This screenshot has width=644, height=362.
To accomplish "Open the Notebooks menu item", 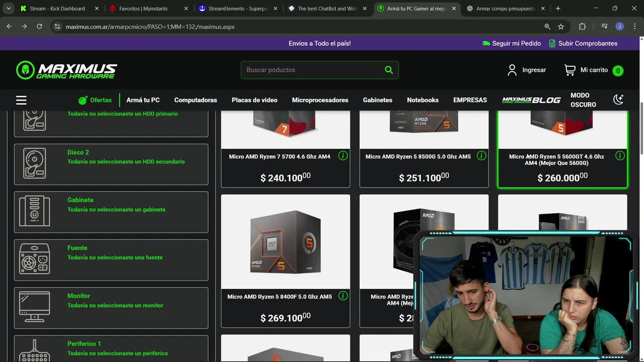I will (x=423, y=100).
